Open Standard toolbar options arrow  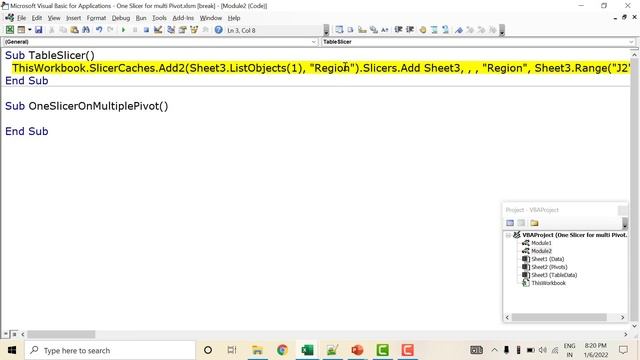pos(326,30)
